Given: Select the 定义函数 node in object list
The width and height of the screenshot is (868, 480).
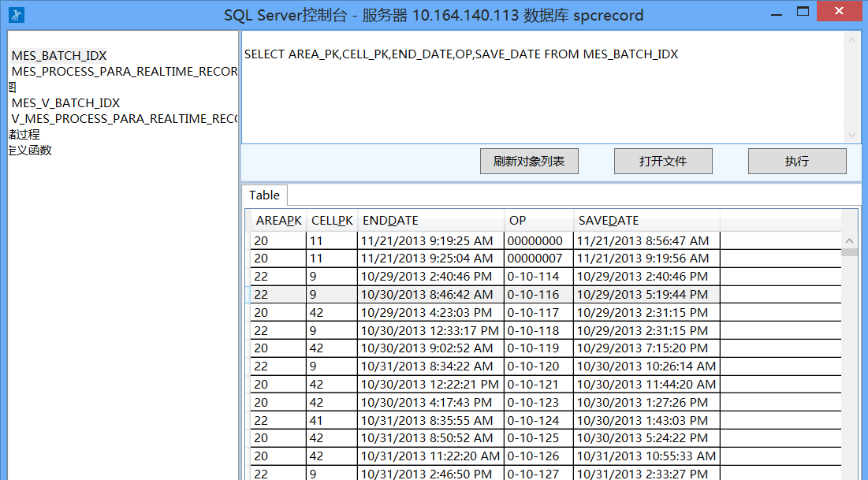Looking at the screenshot, I should (31, 151).
